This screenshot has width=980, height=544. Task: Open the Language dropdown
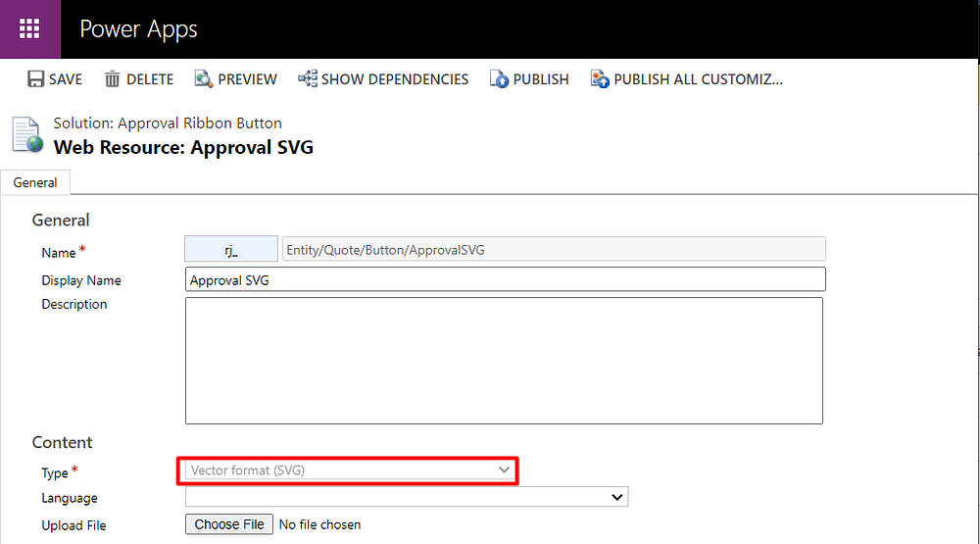coord(407,497)
